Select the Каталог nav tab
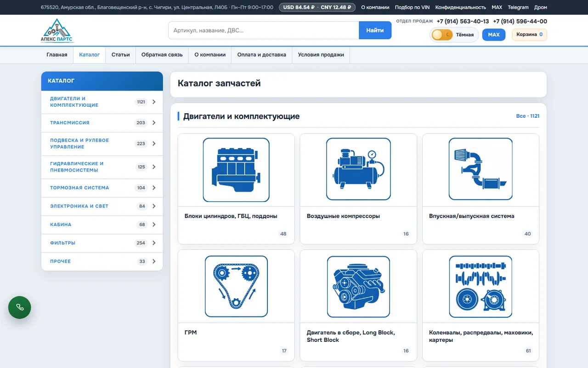Viewport: 588px width, 368px height. (x=90, y=55)
